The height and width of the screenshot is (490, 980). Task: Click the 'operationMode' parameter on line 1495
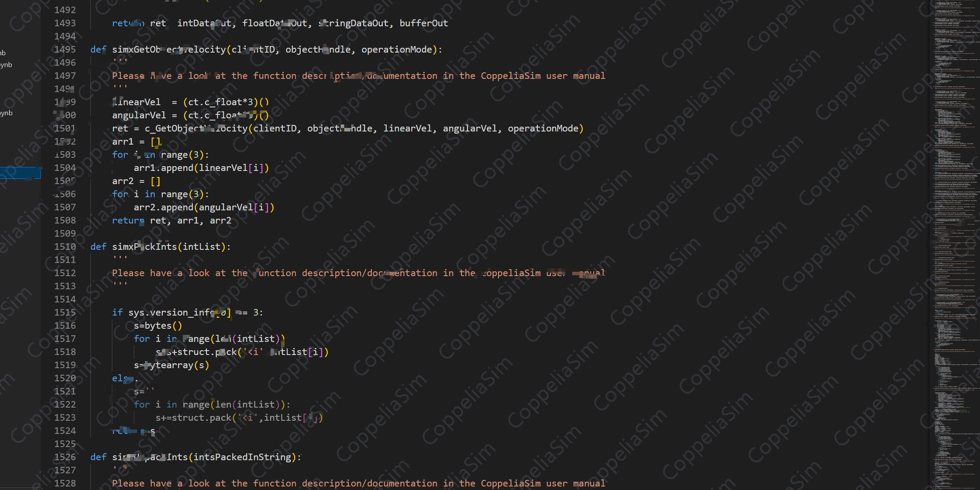(x=397, y=50)
